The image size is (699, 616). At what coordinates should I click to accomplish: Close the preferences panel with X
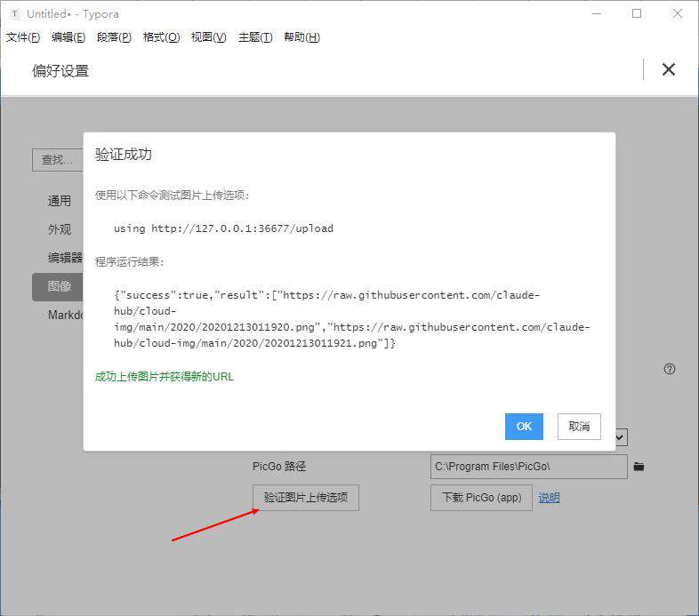(x=668, y=69)
